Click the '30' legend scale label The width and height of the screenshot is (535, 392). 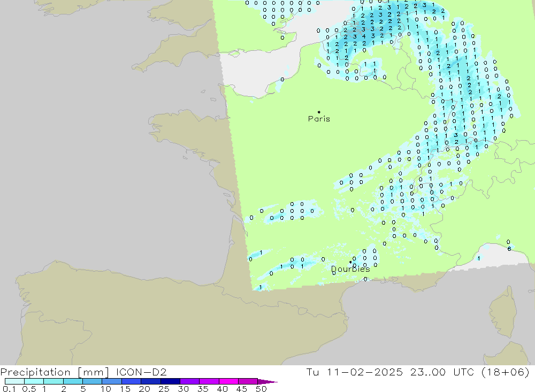tap(184, 389)
